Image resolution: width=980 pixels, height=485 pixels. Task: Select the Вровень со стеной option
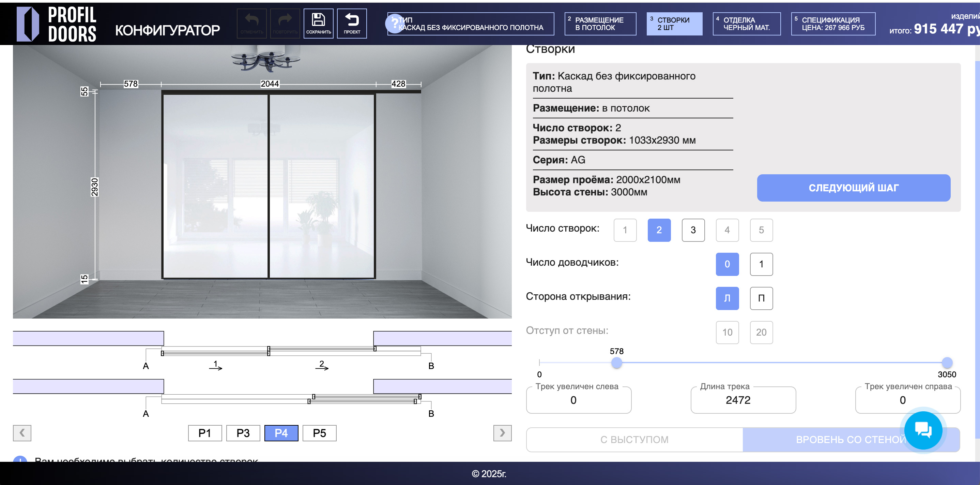pyautogui.click(x=851, y=440)
